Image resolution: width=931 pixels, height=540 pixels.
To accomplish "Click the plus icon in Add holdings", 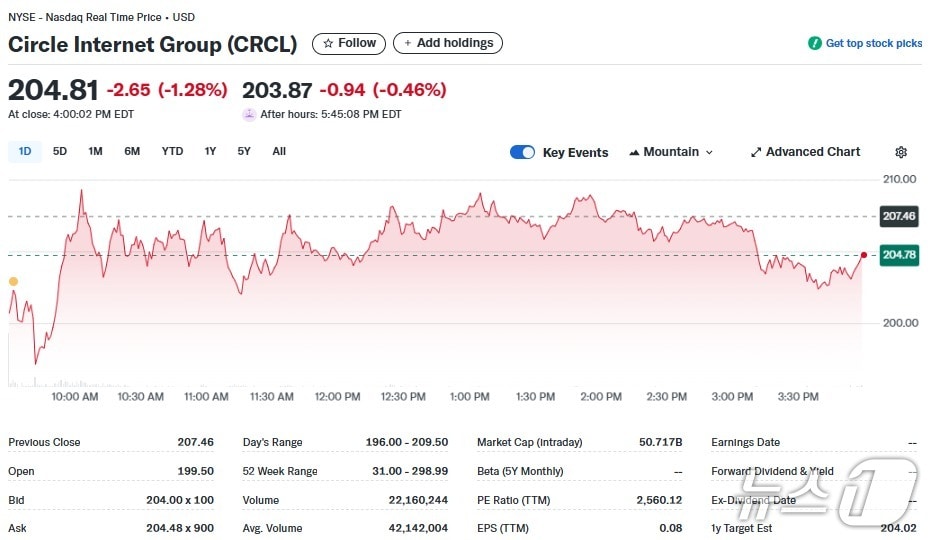I will (408, 43).
